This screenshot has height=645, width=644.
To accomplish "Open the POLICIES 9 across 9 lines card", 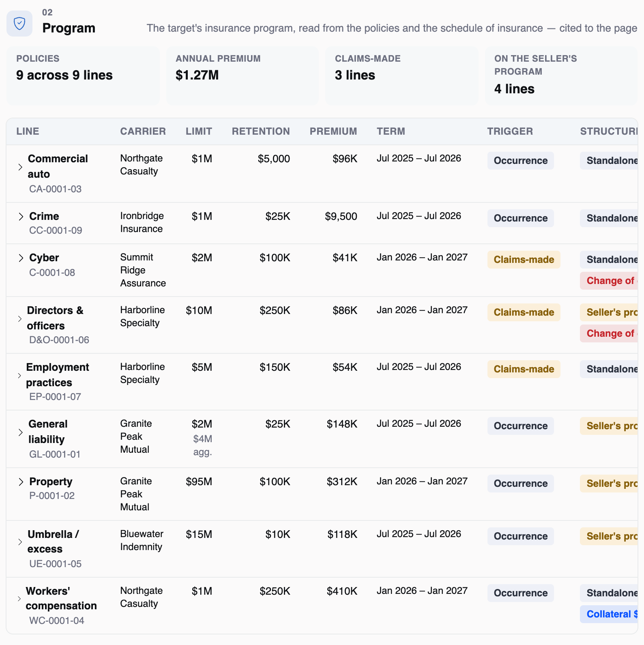I will (x=83, y=75).
